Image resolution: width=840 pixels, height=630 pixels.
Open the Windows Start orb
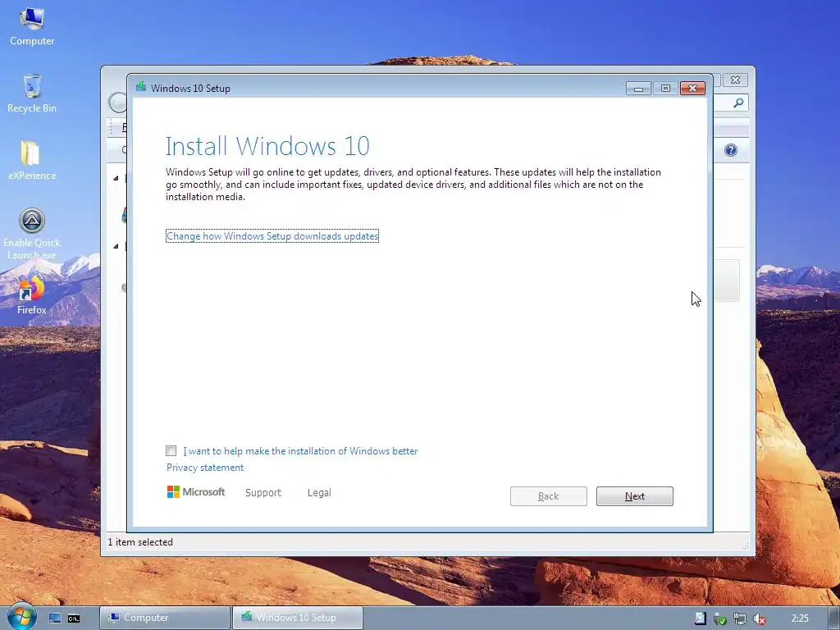pos(21,616)
